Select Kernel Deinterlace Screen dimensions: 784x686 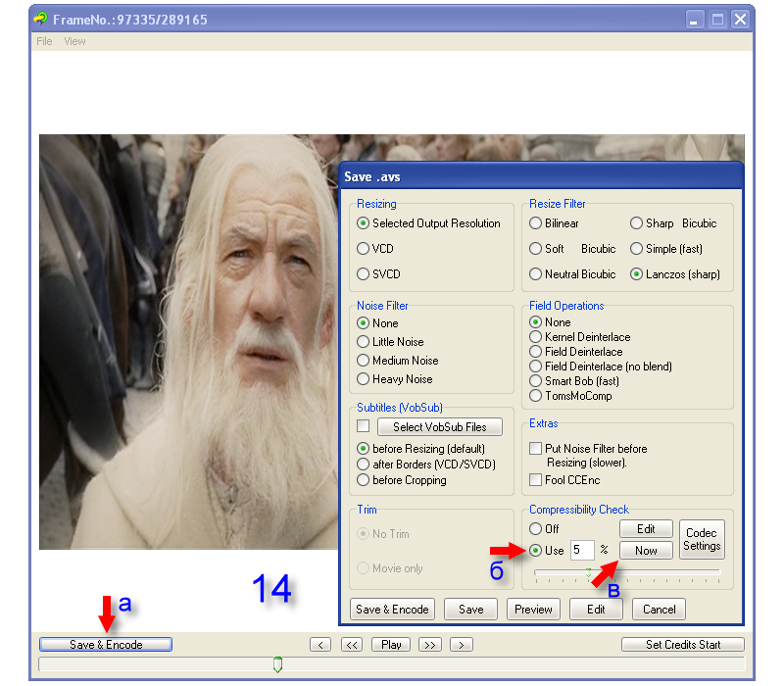click(x=580, y=336)
